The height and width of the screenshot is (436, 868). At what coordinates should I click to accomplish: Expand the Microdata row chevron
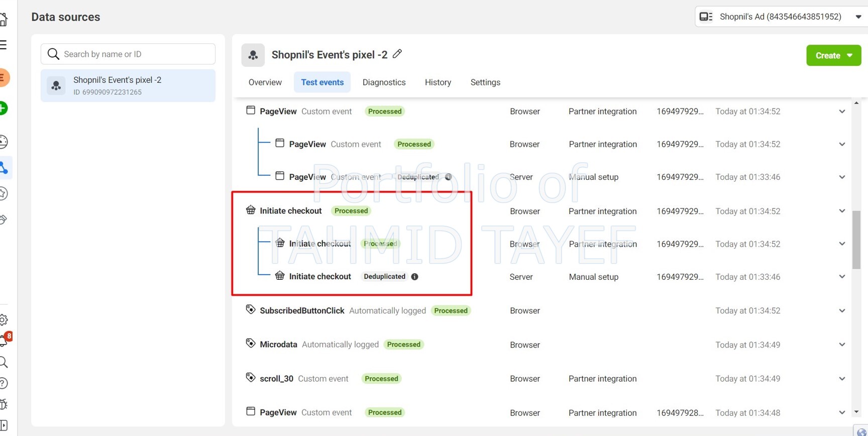point(842,345)
